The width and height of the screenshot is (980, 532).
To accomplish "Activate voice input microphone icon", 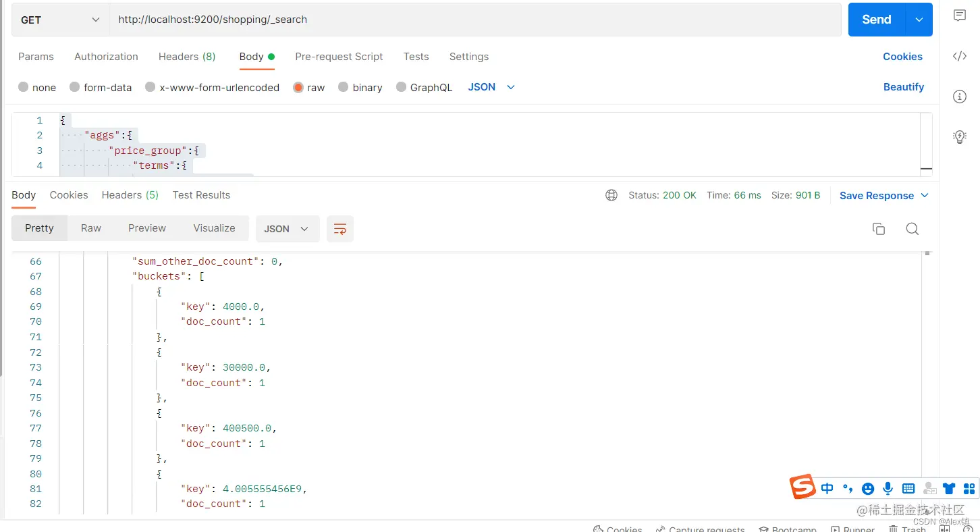I will click(888, 488).
